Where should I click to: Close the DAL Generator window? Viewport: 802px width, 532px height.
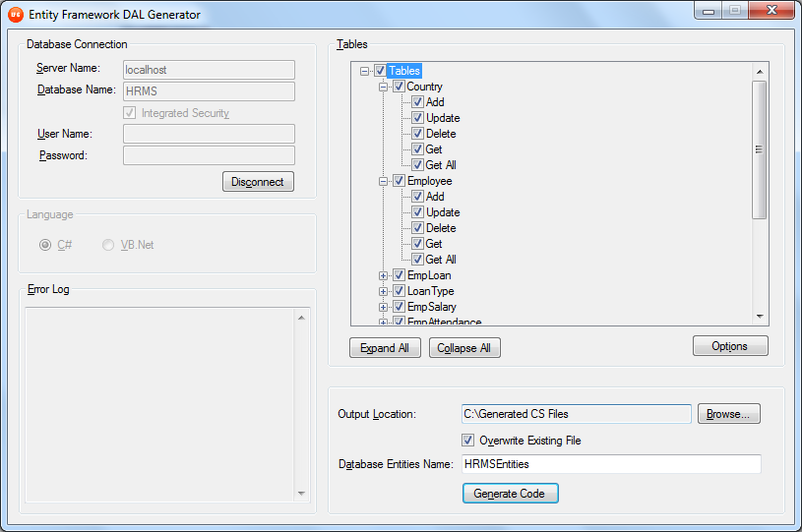[x=771, y=10]
